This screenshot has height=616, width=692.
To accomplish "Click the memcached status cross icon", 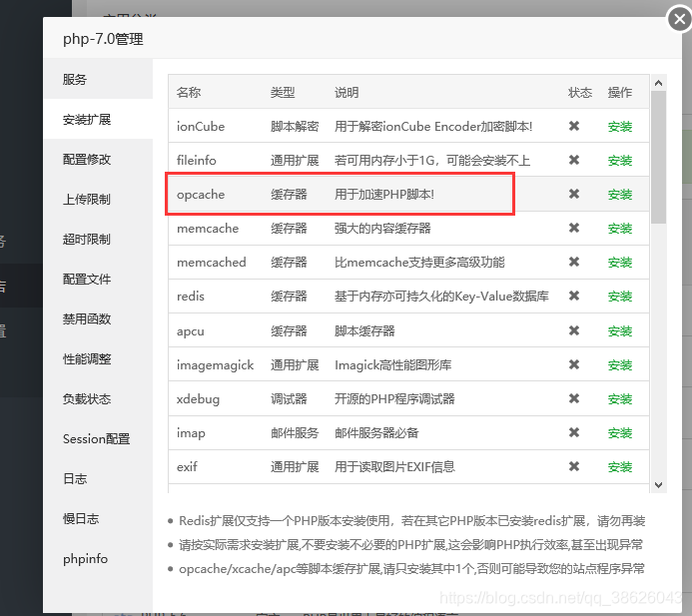I will 574,263.
